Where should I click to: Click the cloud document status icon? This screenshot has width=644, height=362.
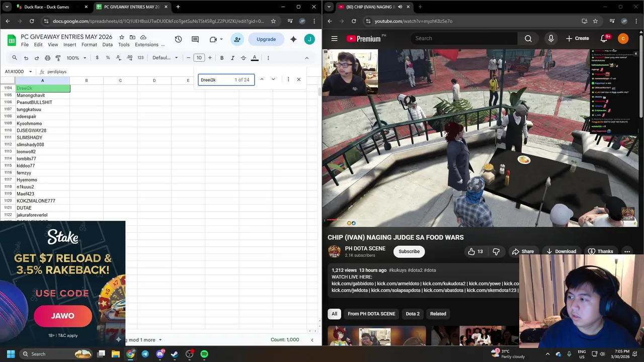tap(143, 37)
